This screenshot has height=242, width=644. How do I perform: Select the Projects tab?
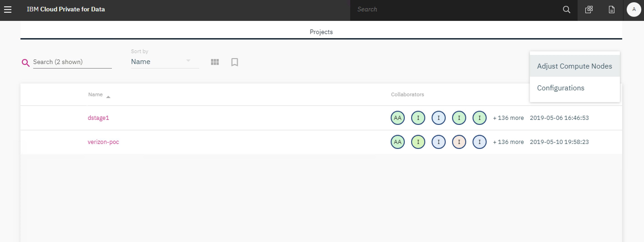321,32
